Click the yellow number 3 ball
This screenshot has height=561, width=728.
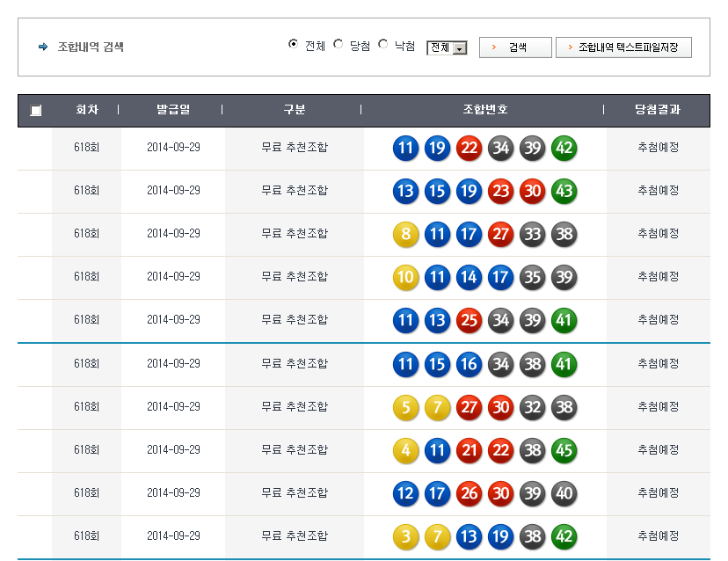(405, 535)
